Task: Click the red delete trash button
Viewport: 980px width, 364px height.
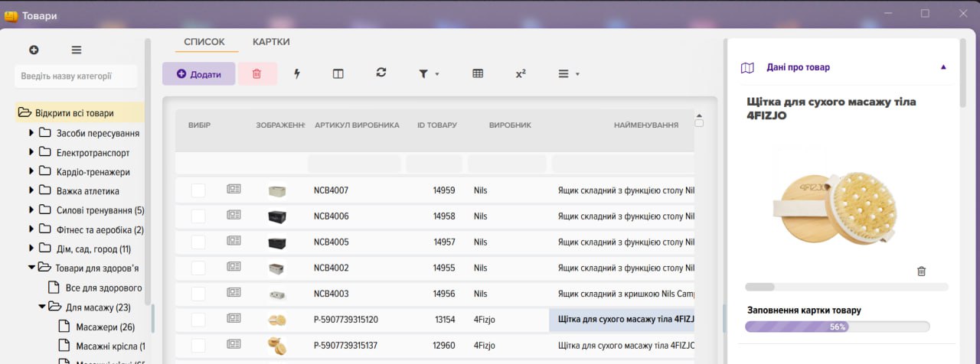Action: tap(257, 74)
